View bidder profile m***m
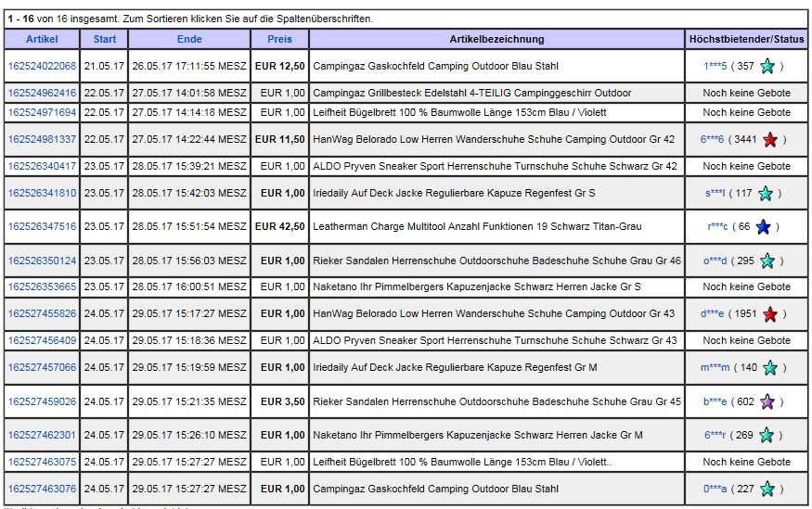Screen dimensions: 812x509 pos(715,367)
